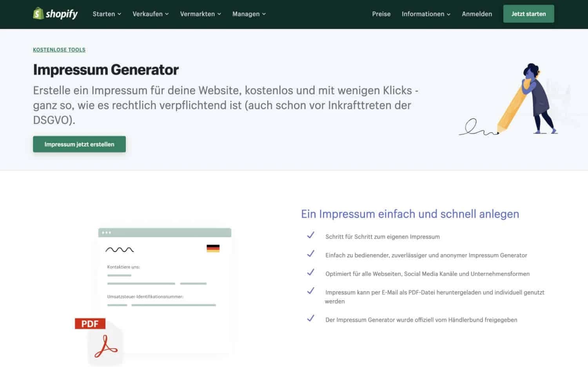Click the checkmark next to the anonymer Generator bullet
The width and height of the screenshot is (588, 370).
pyautogui.click(x=311, y=254)
